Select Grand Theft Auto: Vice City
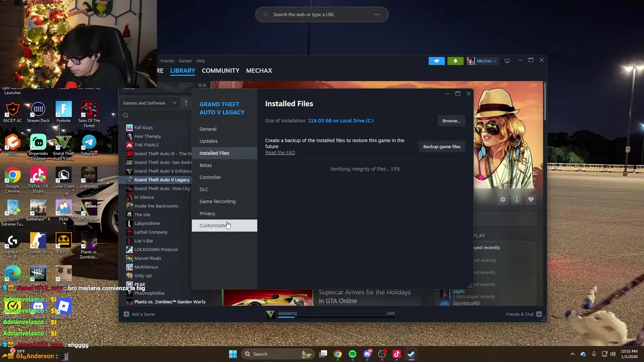The image size is (644, 362). coord(157,189)
